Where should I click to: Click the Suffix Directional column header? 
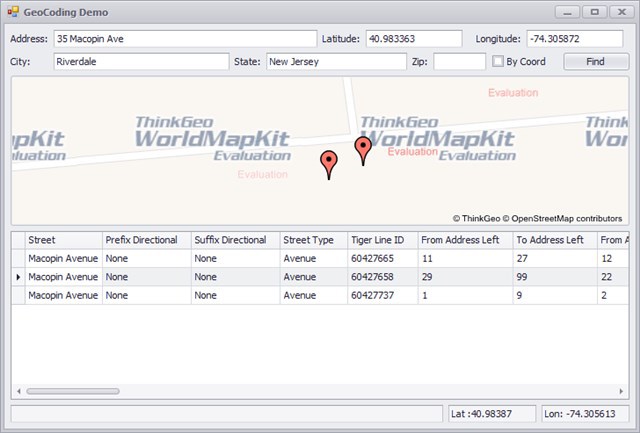236,240
